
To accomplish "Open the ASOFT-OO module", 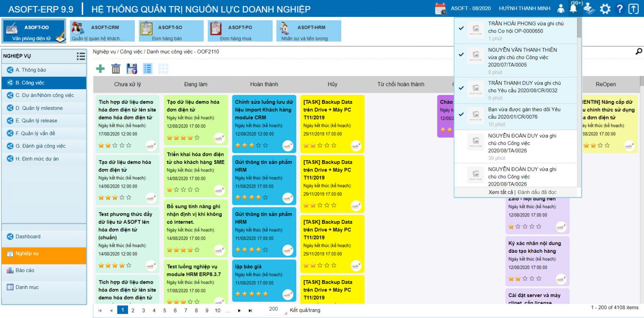I will point(33,31).
